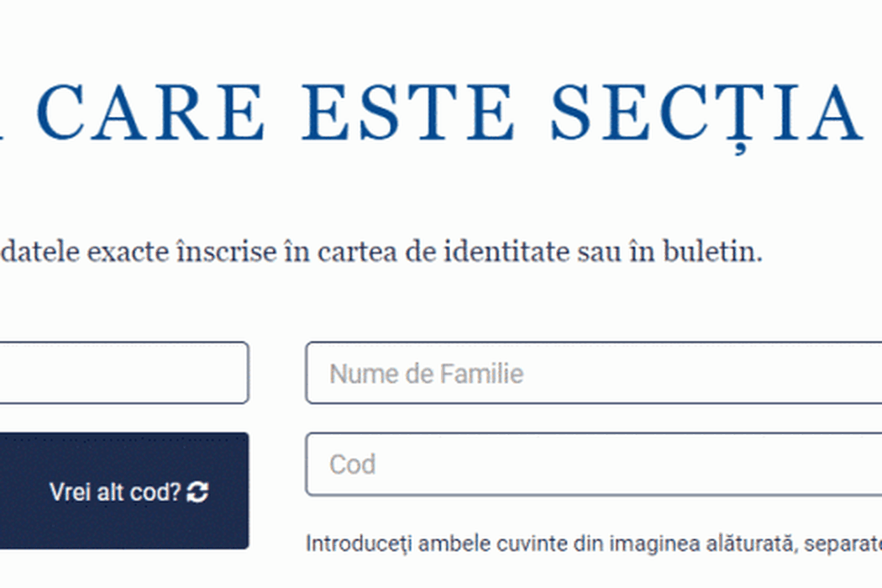
Task: Click the word SECȚIA in the heading
Action: (706, 115)
